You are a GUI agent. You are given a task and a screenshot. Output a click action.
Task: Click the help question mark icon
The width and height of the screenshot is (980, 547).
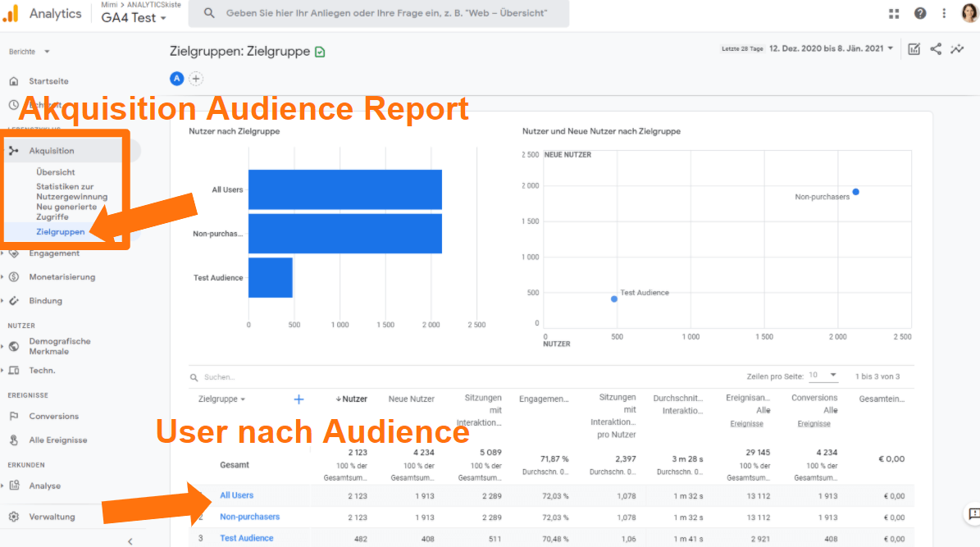pyautogui.click(x=919, y=12)
